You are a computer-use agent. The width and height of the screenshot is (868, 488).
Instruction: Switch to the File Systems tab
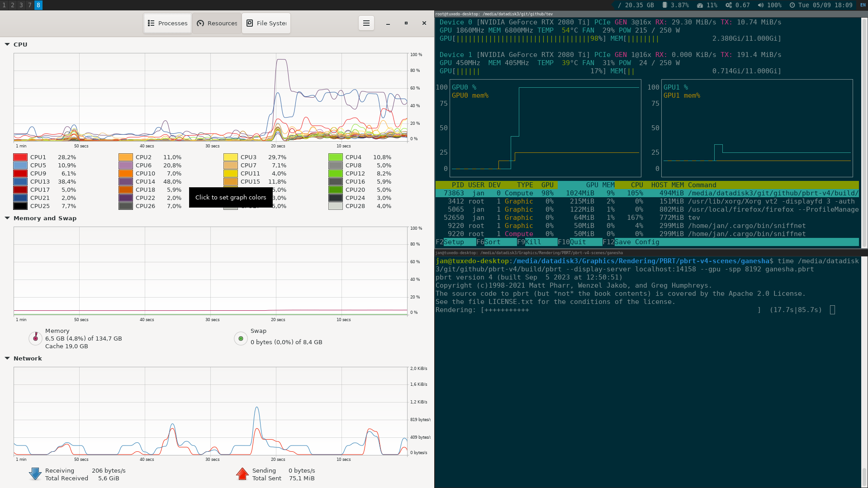(266, 23)
